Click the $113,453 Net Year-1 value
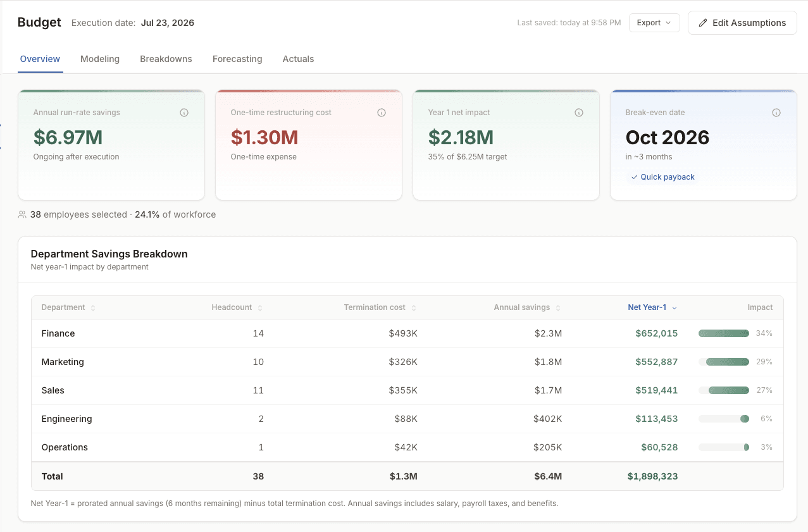Screen dimensions: 808x532 pos(657,419)
